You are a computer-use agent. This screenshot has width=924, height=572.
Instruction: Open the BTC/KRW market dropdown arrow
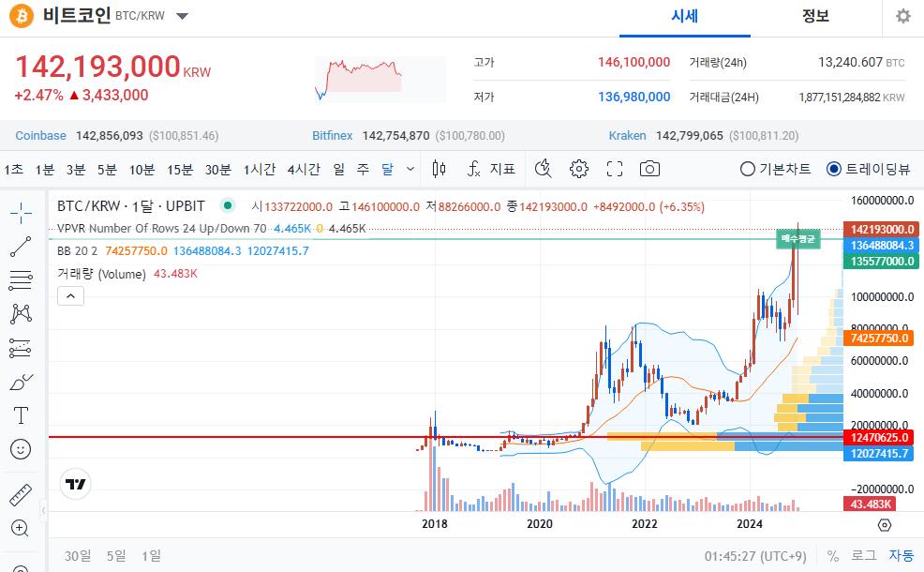point(182,17)
